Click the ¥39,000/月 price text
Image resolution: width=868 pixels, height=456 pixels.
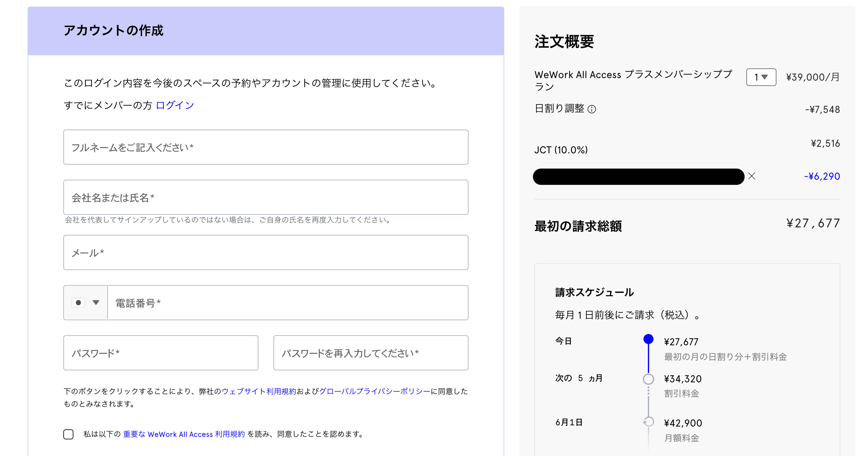click(813, 77)
